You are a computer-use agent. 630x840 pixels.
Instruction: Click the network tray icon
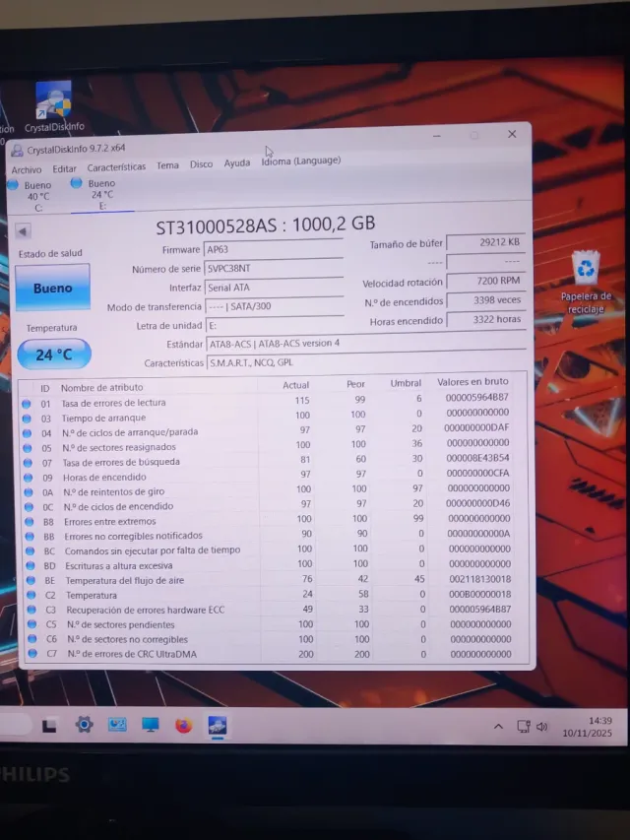click(523, 727)
